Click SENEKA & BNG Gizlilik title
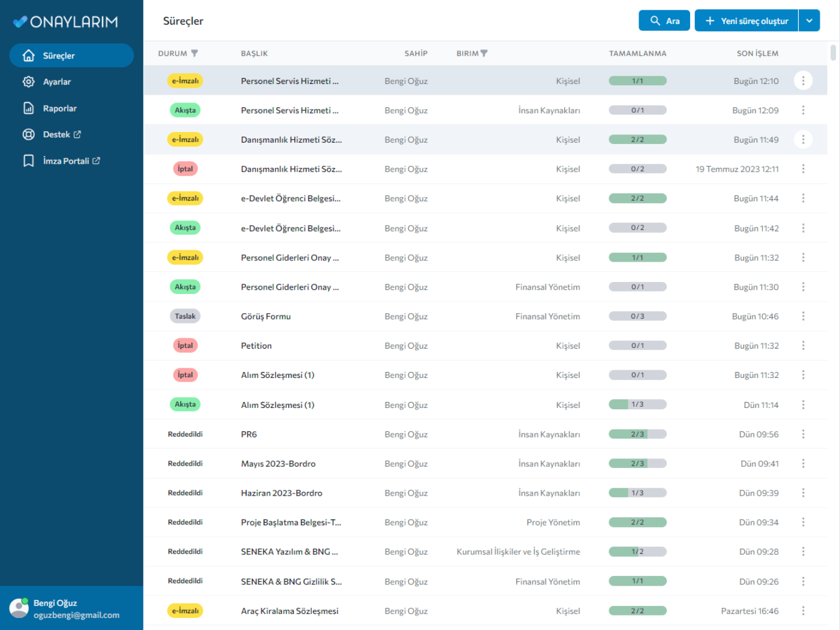840x630 pixels. point(291,581)
